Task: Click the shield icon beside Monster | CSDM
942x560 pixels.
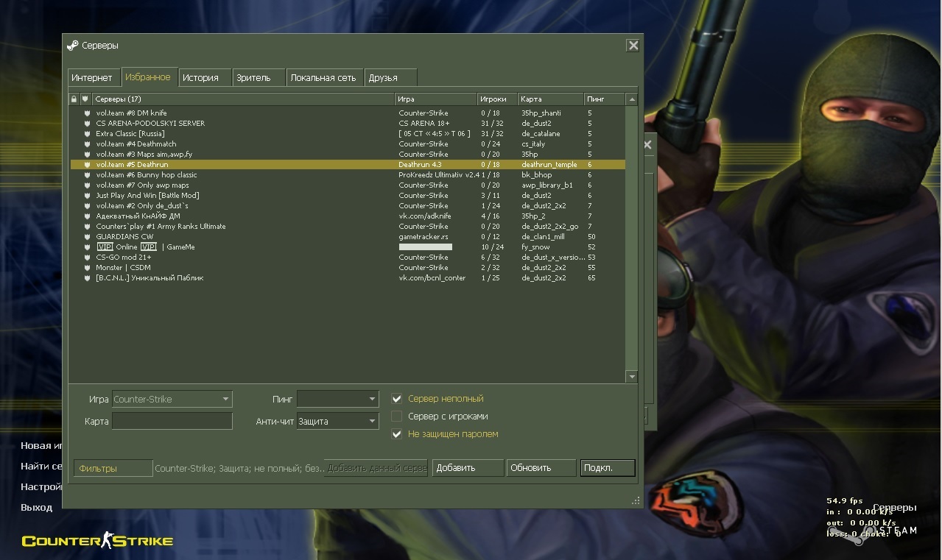Action: pos(87,268)
